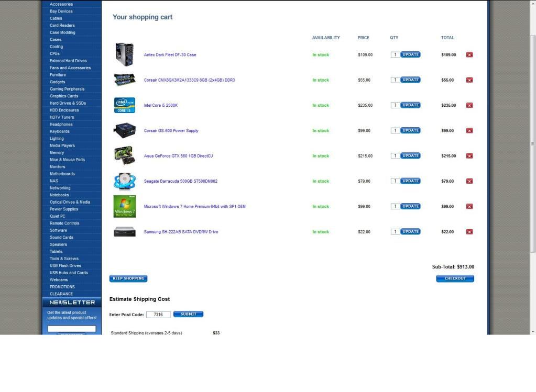This screenshot has width=536, height=392.
Task: Focus quantity field for Samsung DVDRW Drive
Action: point(395,231)
